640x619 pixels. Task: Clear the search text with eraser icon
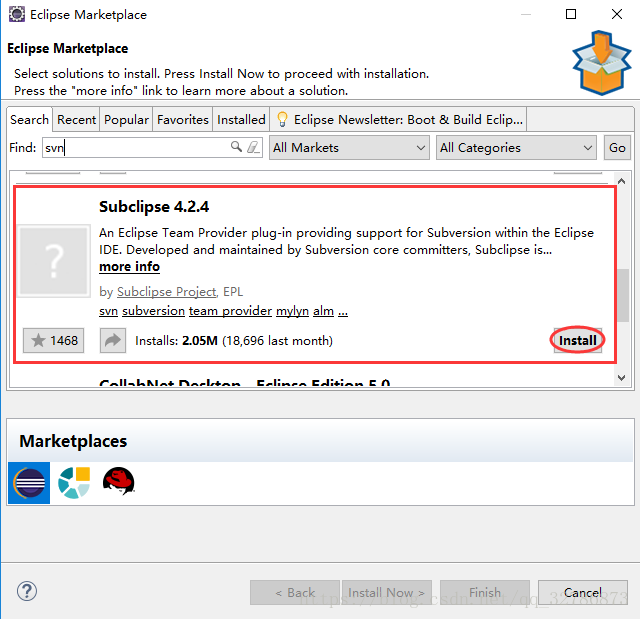[253, 147]
